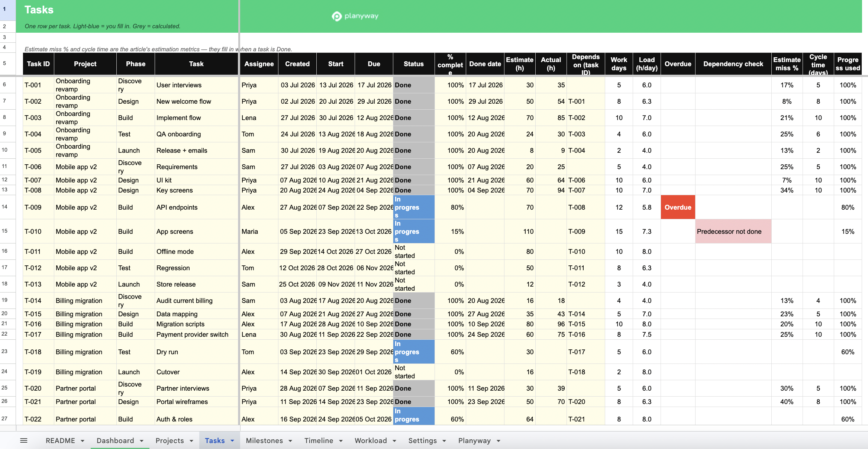Click the Tasks title cell
Screen dimensions: 868x449
click(39, 10)
